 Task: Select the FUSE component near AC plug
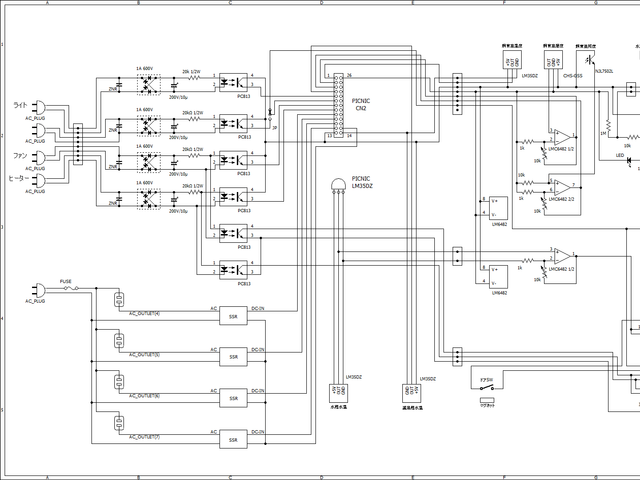71,289
